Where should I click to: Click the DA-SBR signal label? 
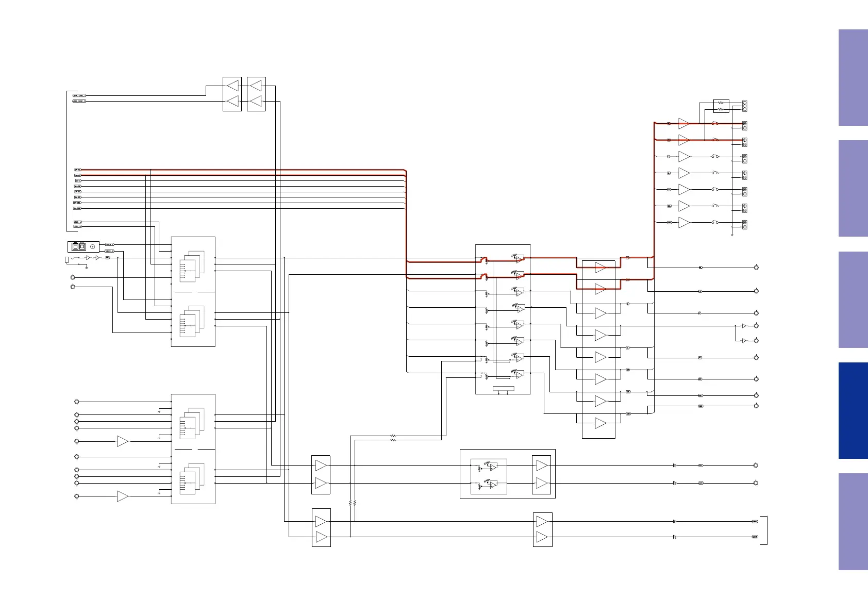(77, 208)
